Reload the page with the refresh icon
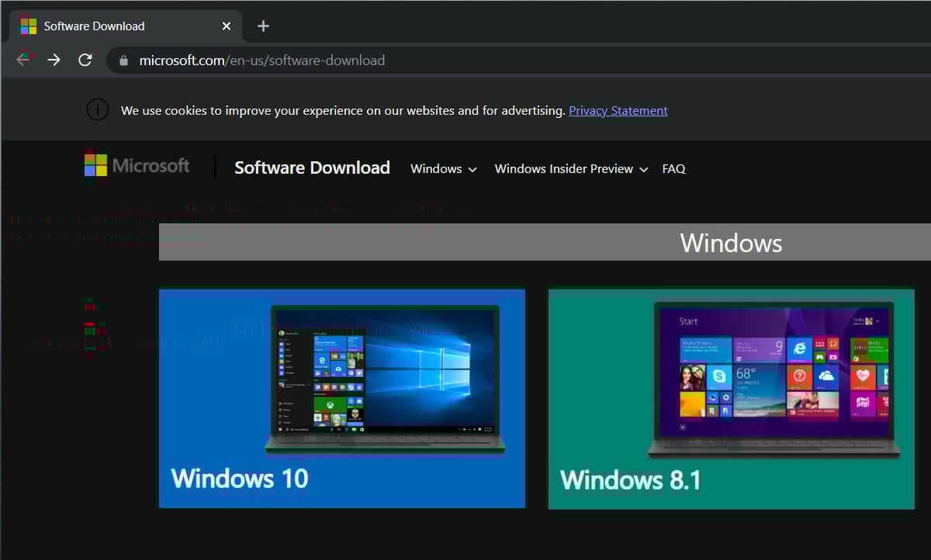The height and width of the screenshot is (560, 931). click(85, 60)
